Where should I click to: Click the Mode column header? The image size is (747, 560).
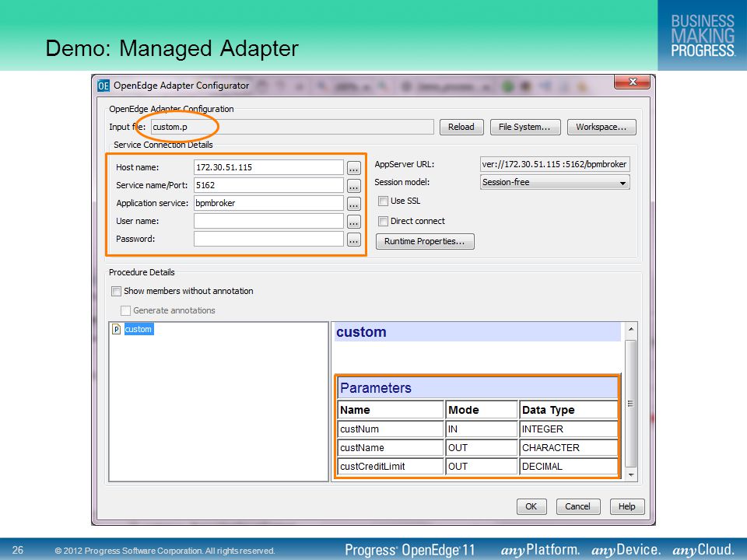click(481, 410)
